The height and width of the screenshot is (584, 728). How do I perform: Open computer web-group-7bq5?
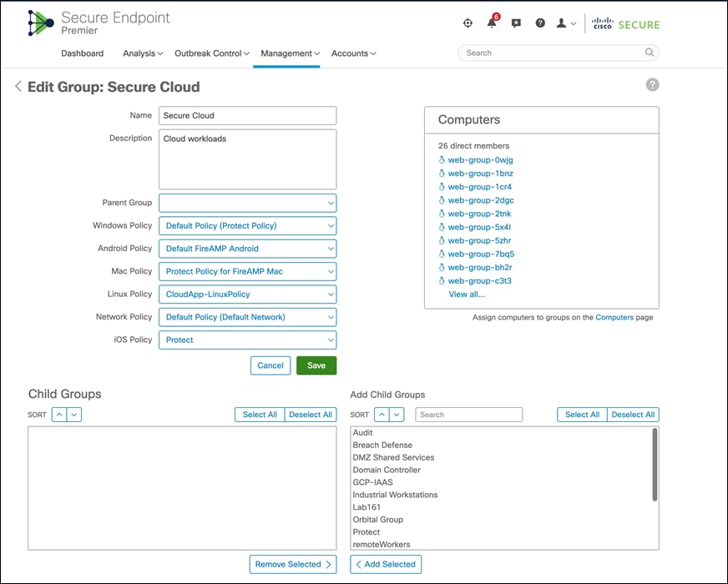pos(481,254)
